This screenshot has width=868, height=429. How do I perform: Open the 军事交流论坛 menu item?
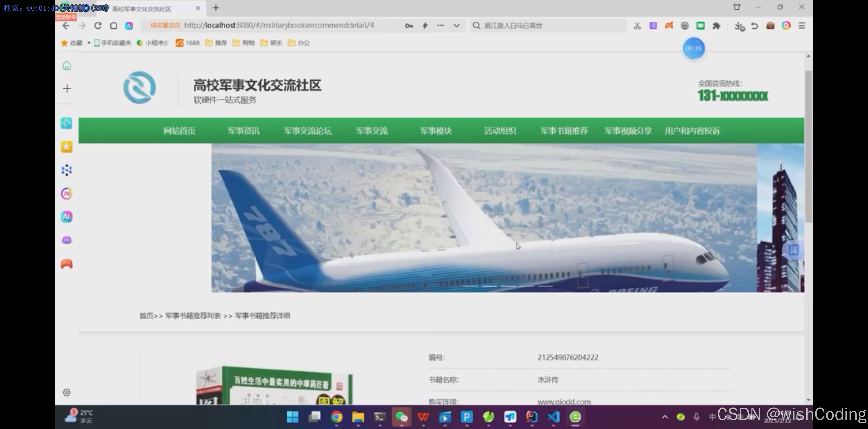point(308,131)
